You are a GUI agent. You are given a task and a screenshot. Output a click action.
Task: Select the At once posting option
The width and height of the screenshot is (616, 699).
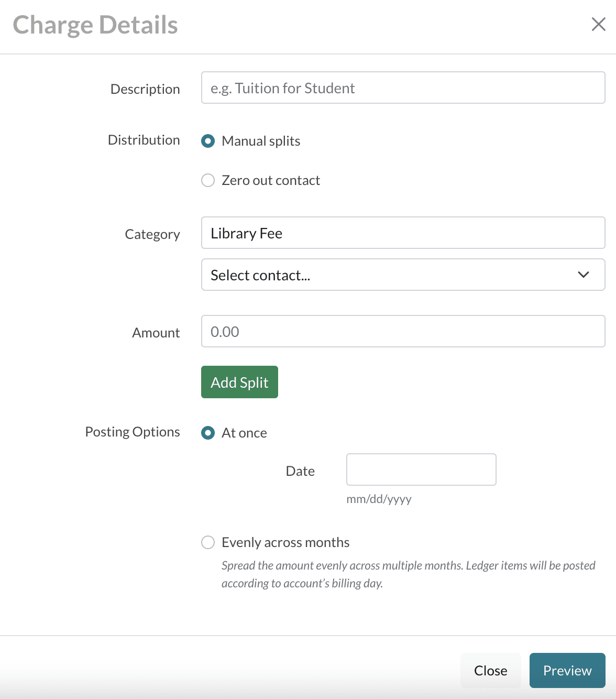click(208, 433)
